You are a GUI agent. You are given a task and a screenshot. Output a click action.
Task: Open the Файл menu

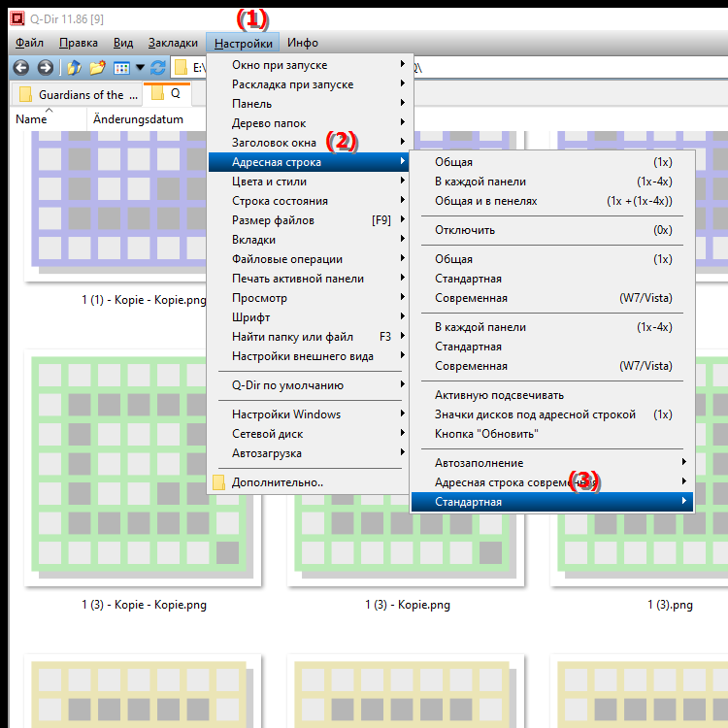[29, 43]
